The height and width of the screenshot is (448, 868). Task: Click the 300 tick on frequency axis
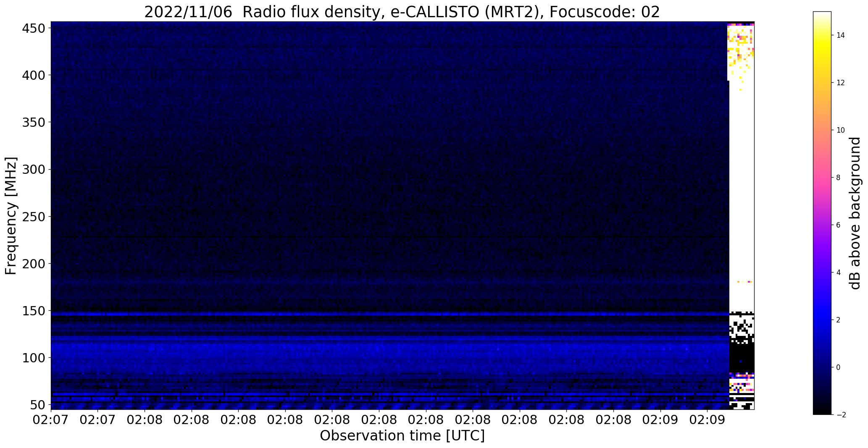pos(33,169)
